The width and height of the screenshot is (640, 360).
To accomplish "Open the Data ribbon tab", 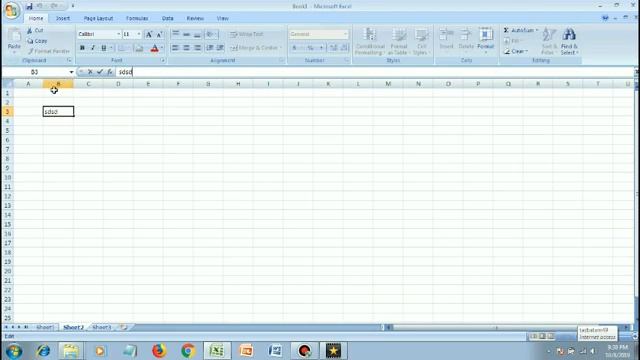I will click(x=167, y=18).
